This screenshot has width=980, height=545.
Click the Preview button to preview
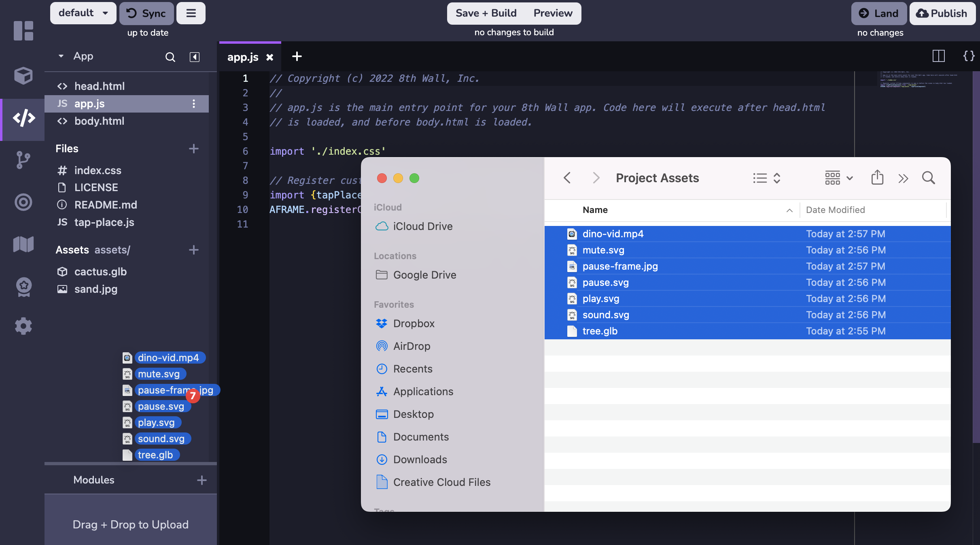click(553, 13)
